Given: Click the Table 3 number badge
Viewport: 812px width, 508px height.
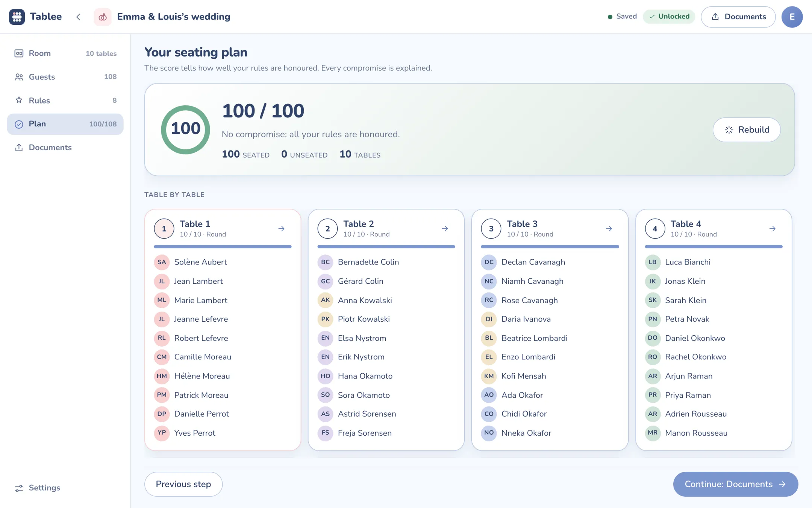Looking at the screenshot, I should (491, 228).
